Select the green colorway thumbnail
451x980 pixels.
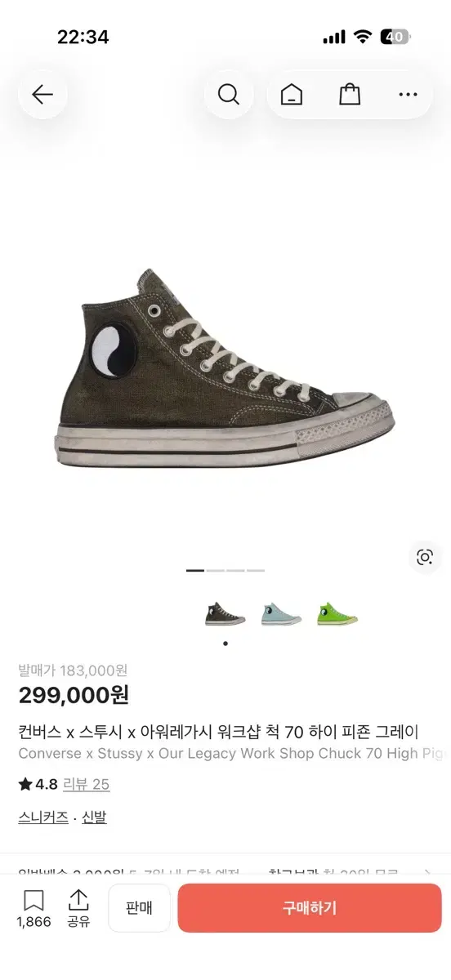(x=337, y=613)
